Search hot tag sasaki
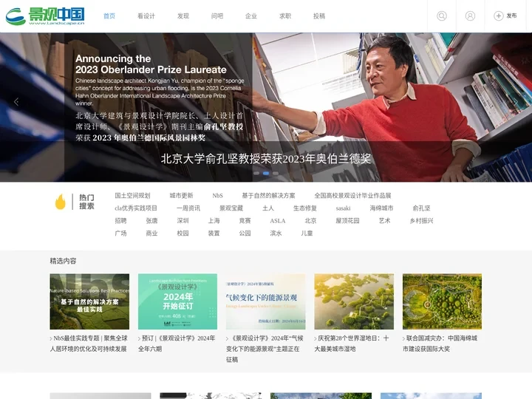 [x=343, y=208]
